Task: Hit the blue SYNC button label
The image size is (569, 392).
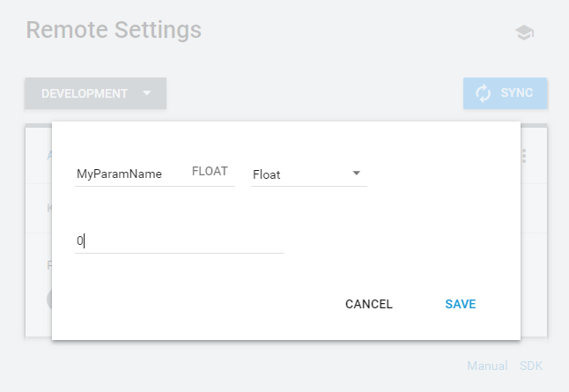Action: 517,93
